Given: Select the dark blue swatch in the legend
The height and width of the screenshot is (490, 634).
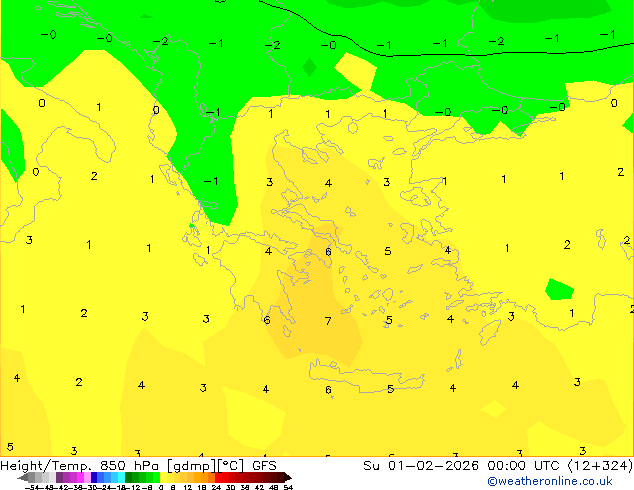Looking at the screenshot, I should pyautogui.click(x=94, y=477).
